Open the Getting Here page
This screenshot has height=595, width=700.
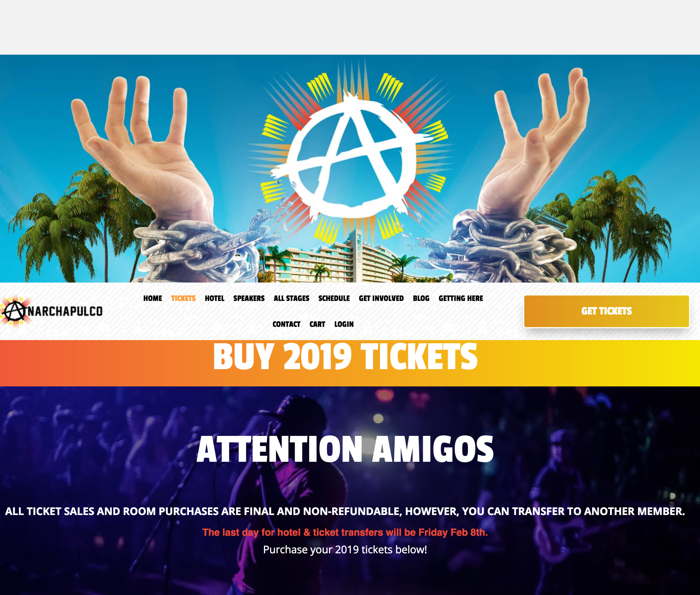(x=461, y=298)
